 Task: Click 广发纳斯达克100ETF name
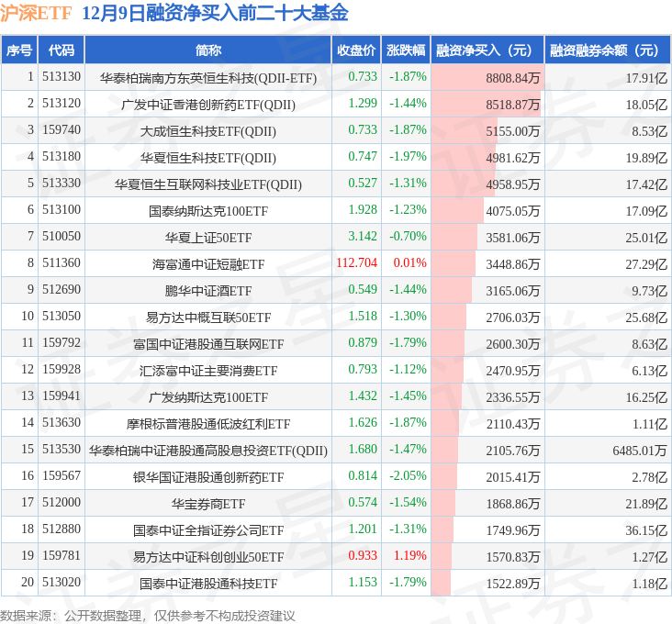pos(208,397)
